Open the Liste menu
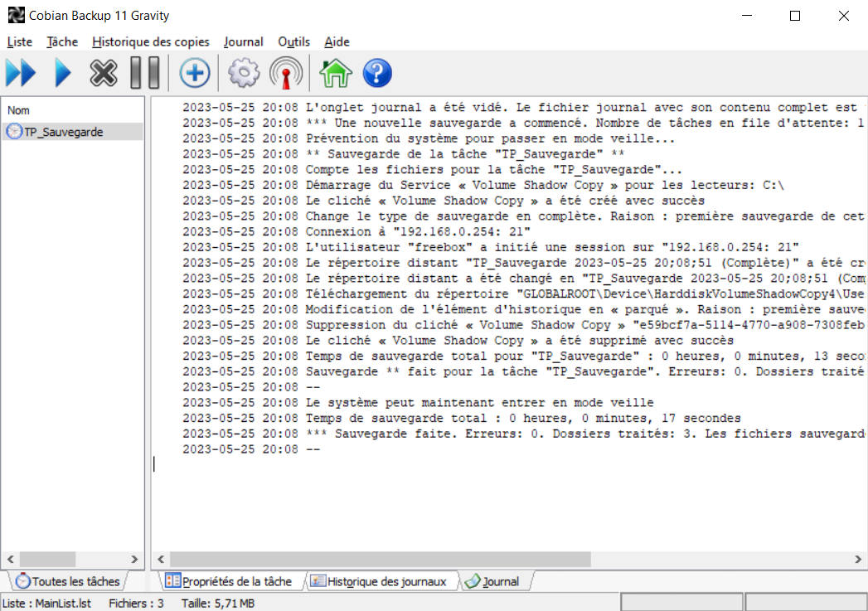This screenshot has height=611, width=868. click(x=20, y=42)
